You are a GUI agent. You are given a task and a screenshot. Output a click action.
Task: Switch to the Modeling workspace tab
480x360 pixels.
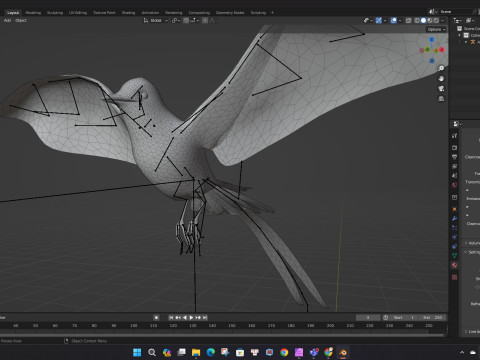pyautogui.click(x=33, y=13)
